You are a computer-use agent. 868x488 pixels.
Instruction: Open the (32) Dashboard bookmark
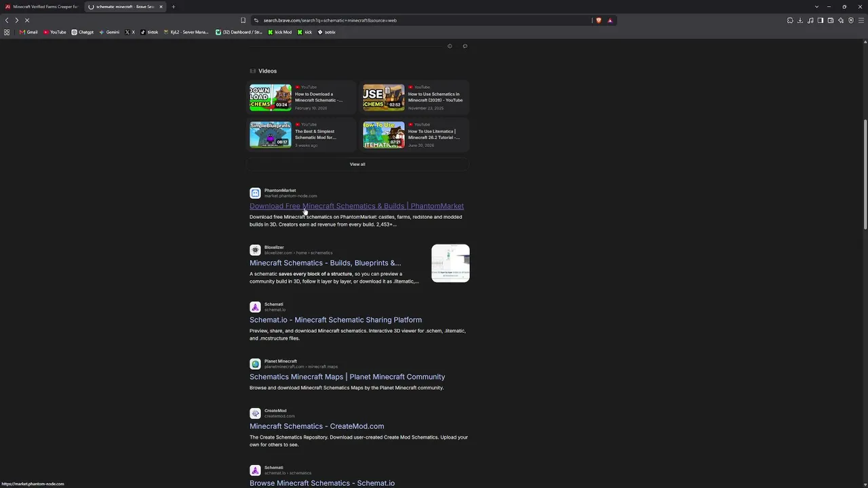(239, 32)
